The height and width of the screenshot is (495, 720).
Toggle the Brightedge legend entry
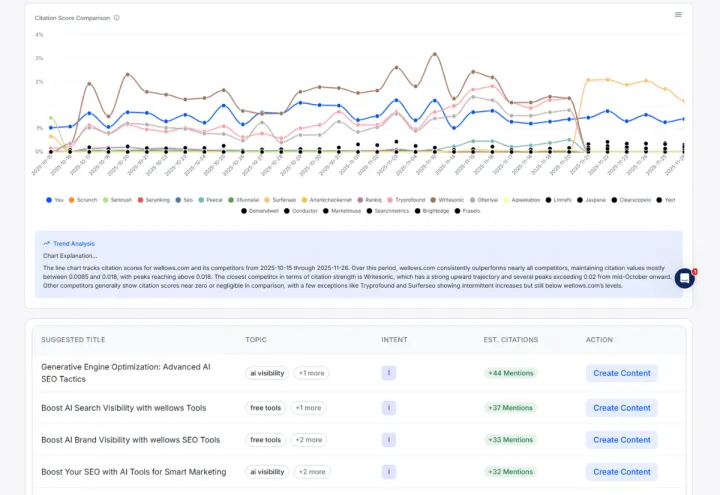(x=432, y=211)
